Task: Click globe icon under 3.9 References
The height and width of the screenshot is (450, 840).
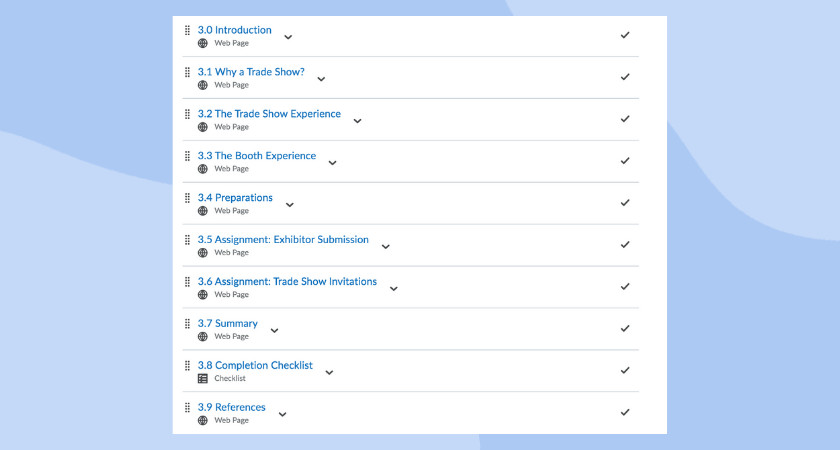Action: coord(203,421)
